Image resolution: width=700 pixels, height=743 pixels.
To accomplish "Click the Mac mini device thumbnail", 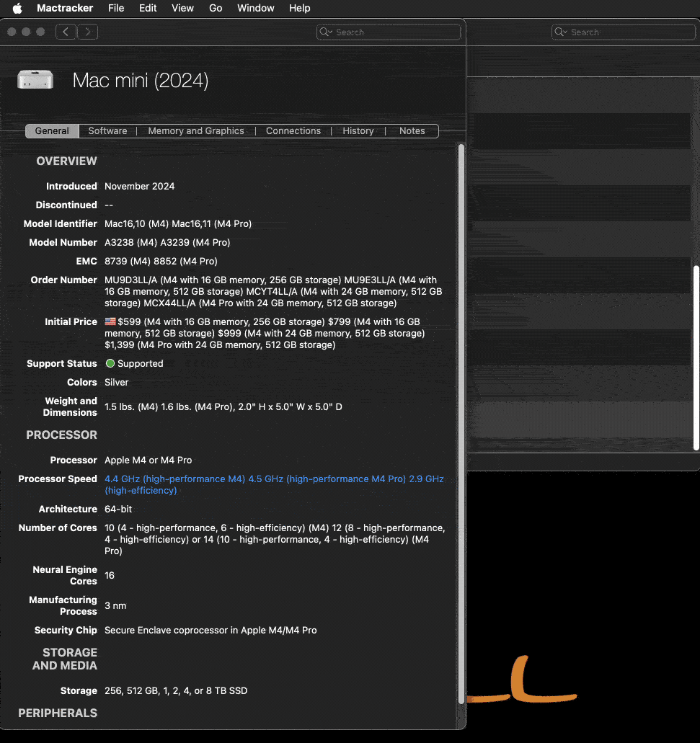I will click(x=35, y=79).
